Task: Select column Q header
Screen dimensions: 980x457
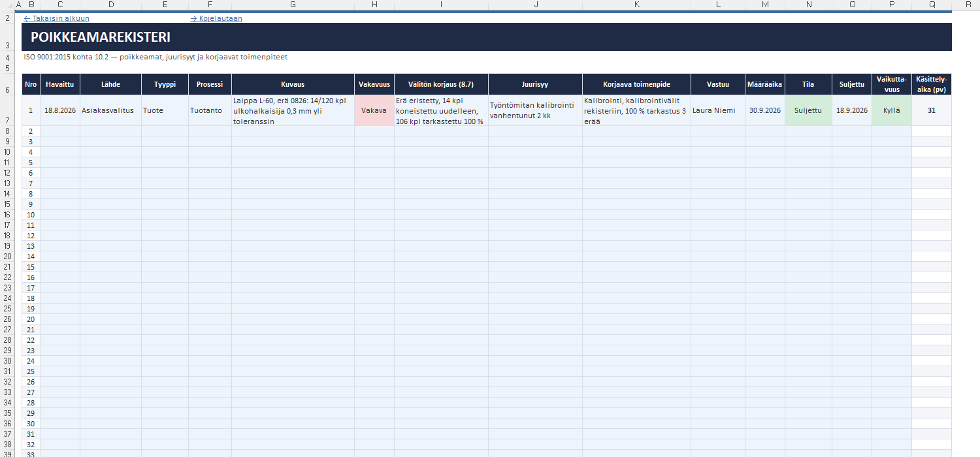Action: coord(932,5)
